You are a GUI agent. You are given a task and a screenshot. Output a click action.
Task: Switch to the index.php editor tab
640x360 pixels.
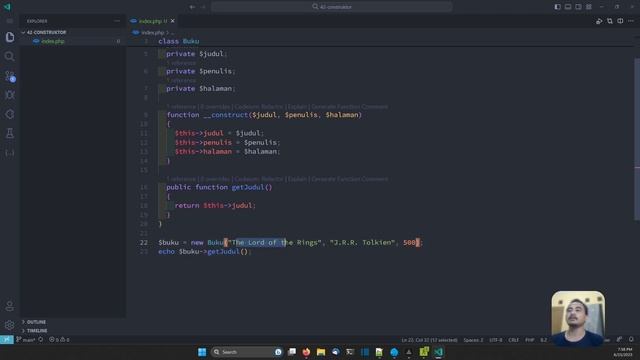pos(153,21)
